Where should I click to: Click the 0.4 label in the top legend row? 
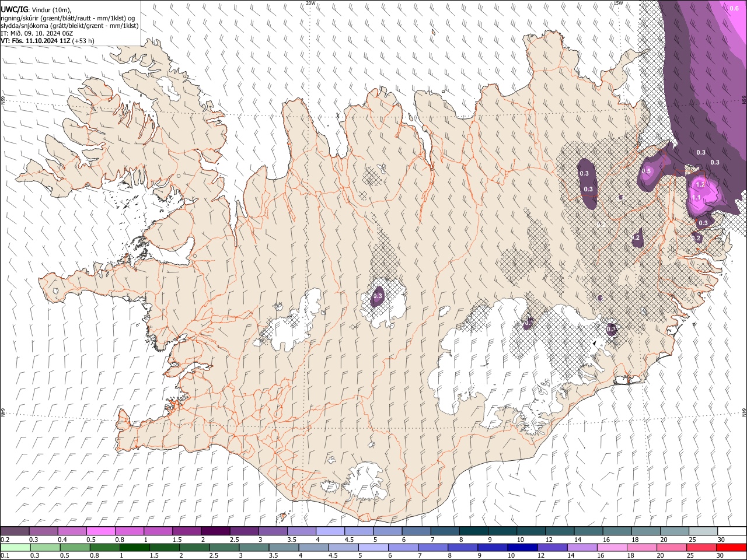(62, 540)
